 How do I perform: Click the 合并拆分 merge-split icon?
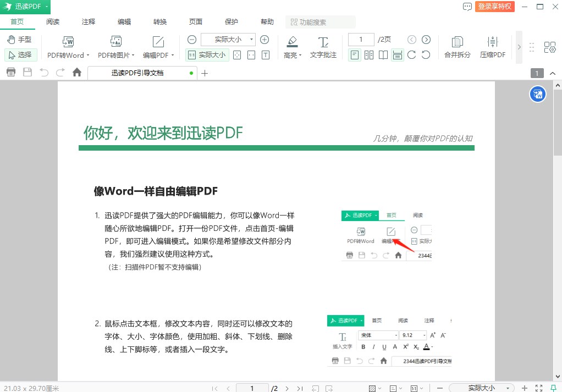pyautogui.click(x=456, y=47)
